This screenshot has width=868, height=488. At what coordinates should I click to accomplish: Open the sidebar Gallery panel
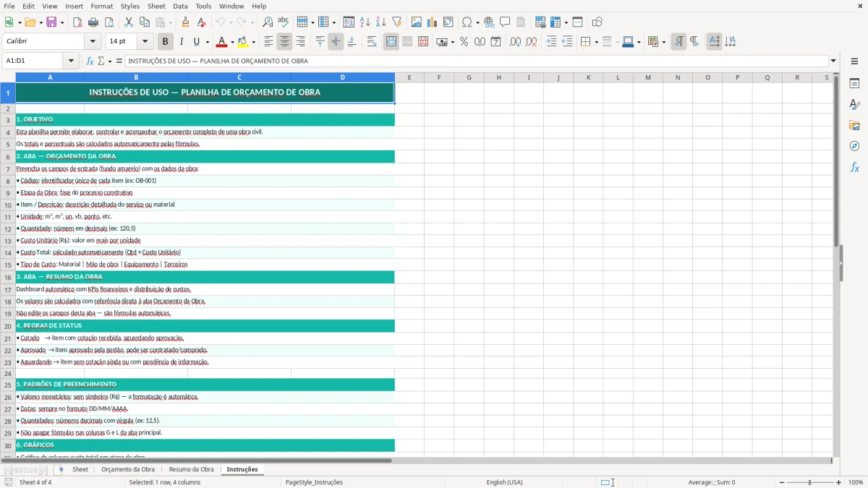[x=854, y=125]
